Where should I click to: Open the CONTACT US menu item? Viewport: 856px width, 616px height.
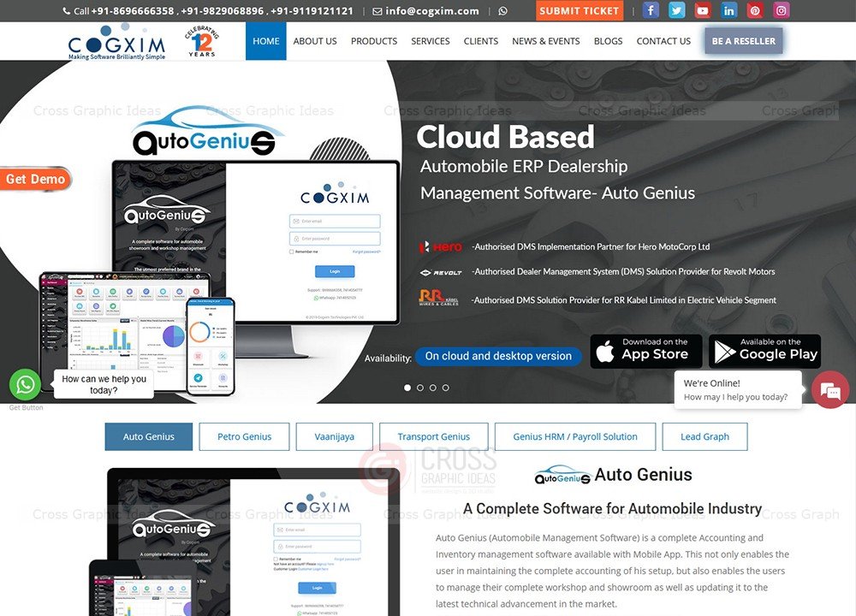[x=663, y=41]
